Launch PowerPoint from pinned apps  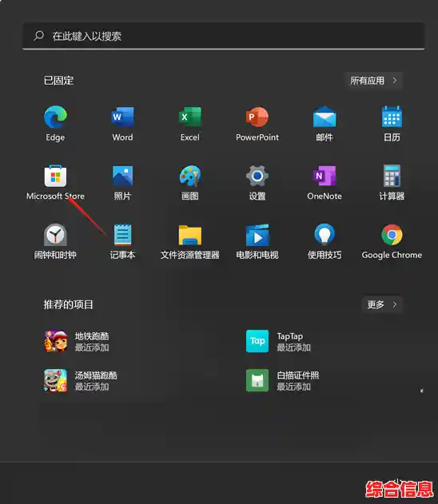(257, 124)
